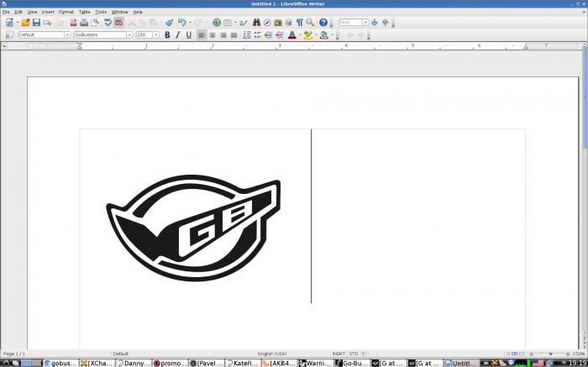
Task: Toggle bulleted list
Action: (x=258, y=35)
